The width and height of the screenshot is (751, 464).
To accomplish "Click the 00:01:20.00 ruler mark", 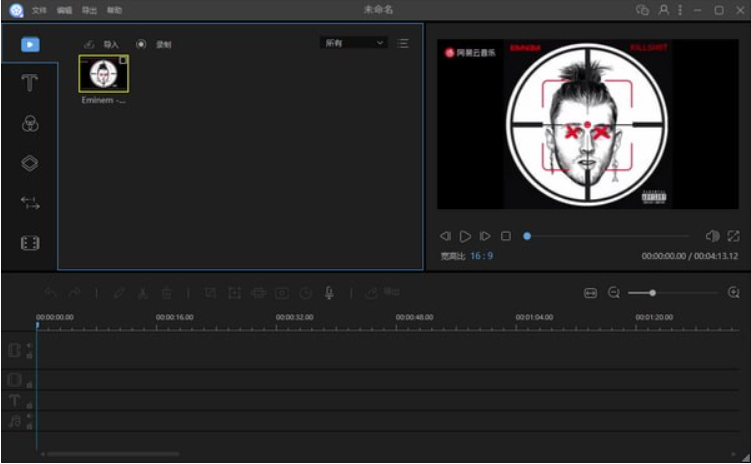I will click(x=654, y=317).
